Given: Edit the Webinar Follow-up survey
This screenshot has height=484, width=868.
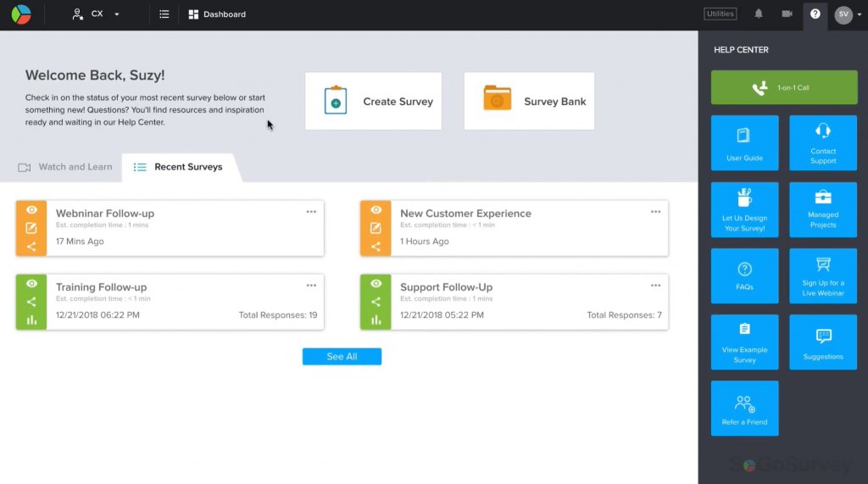Looking at the screenshot, I should (x=31, y=228).
